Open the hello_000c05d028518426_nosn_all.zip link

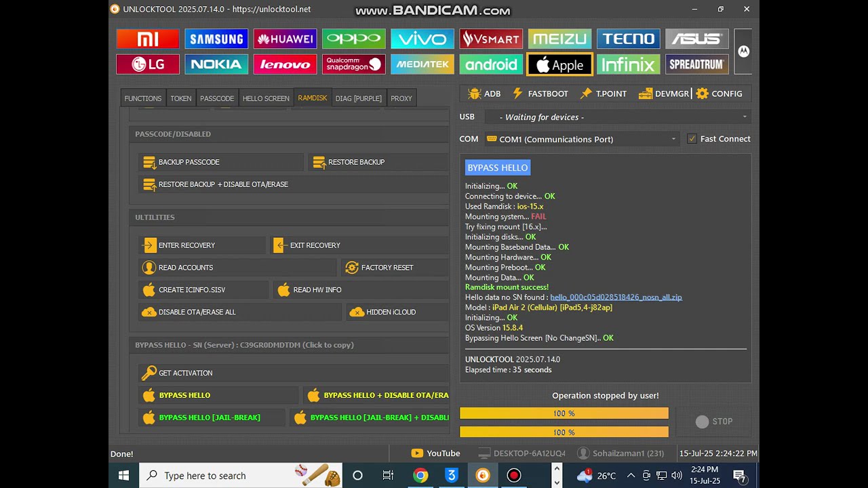coord(616,298)
